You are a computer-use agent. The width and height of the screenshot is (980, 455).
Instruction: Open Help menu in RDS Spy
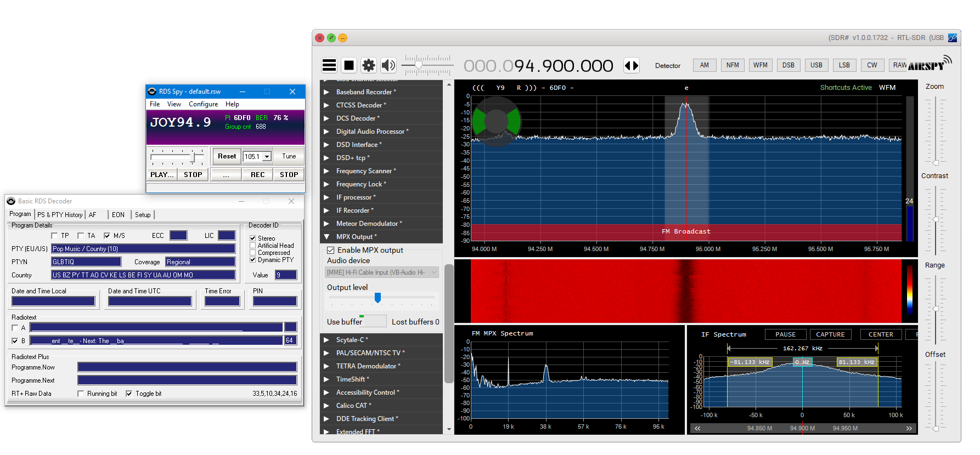tap(232, 104)
